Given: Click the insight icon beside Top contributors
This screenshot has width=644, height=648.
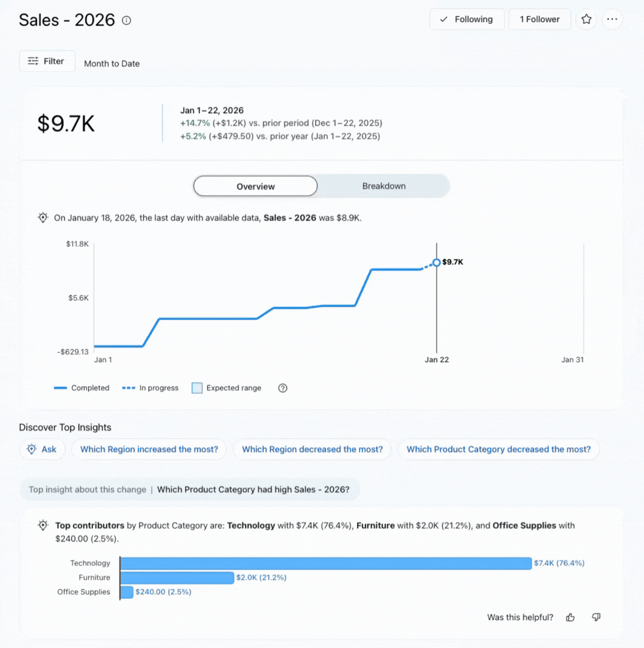Looking at the screenshot, I should coord(43,525).
